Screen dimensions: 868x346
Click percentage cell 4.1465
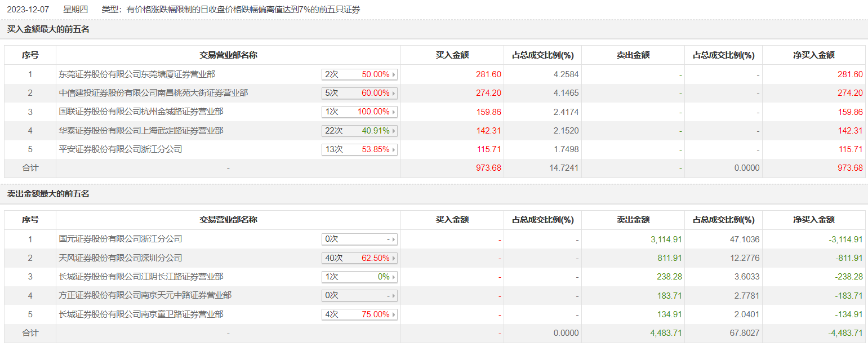pos(566,93)
